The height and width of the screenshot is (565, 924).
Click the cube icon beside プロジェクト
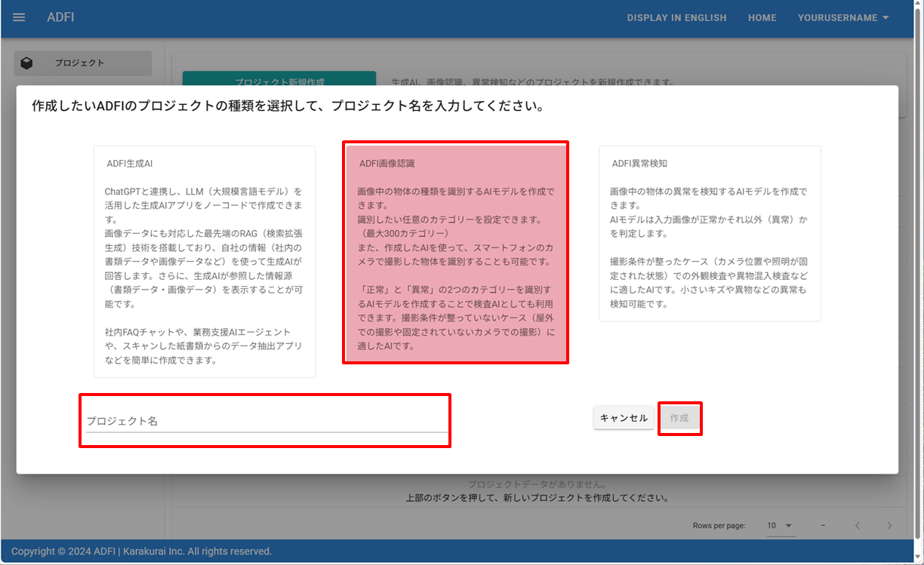pos(27,63)
